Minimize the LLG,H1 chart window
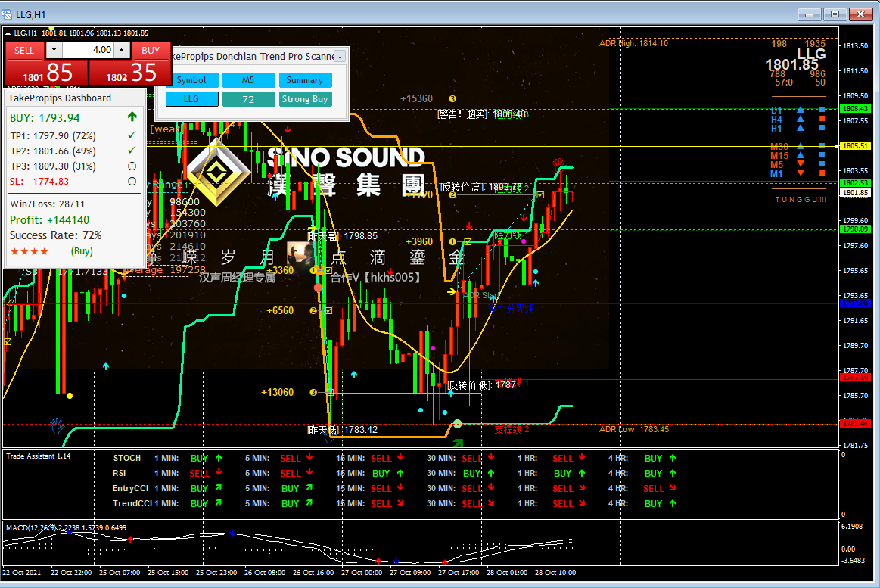 click(x=810, y=14)
